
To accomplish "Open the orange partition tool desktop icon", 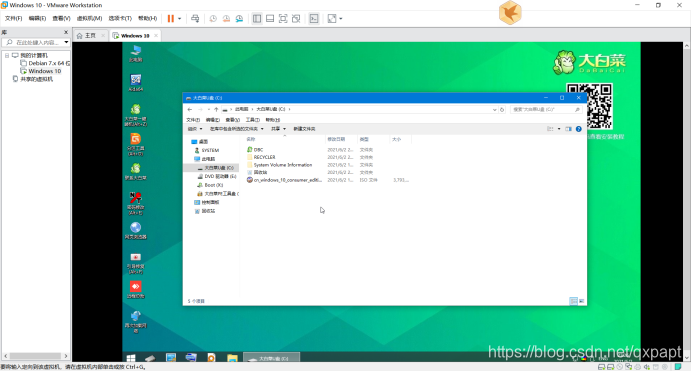I will pyautogui.click(x=135, y=144).
